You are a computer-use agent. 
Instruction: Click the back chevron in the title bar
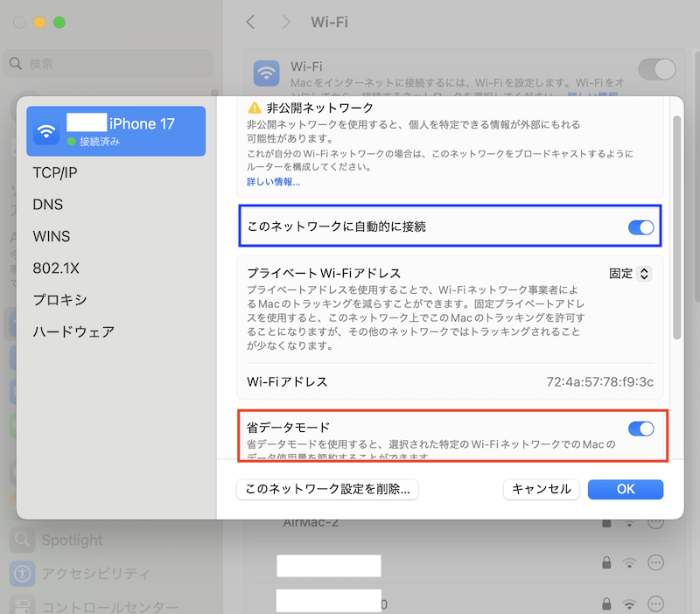251,22
